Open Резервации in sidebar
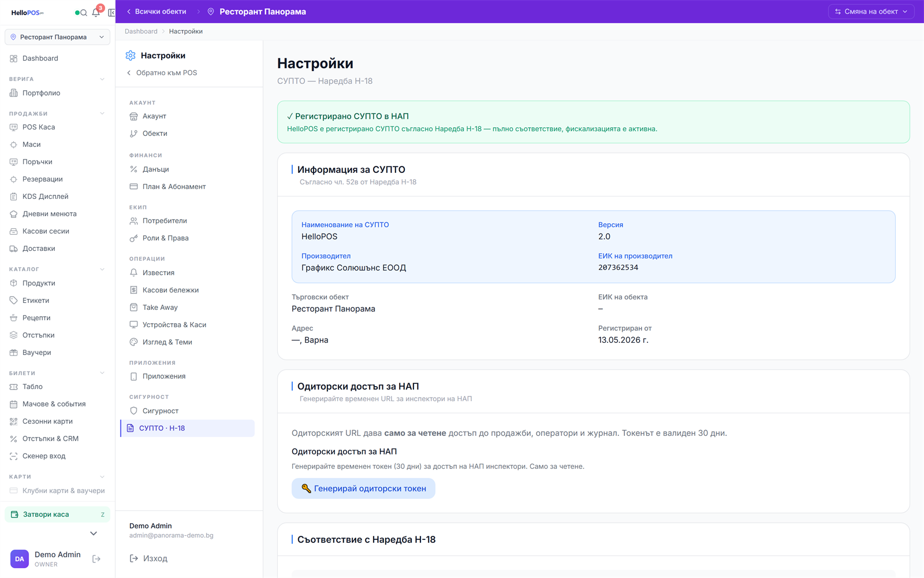Viewport: 924px width, 578px height. (x=57, y=179)
